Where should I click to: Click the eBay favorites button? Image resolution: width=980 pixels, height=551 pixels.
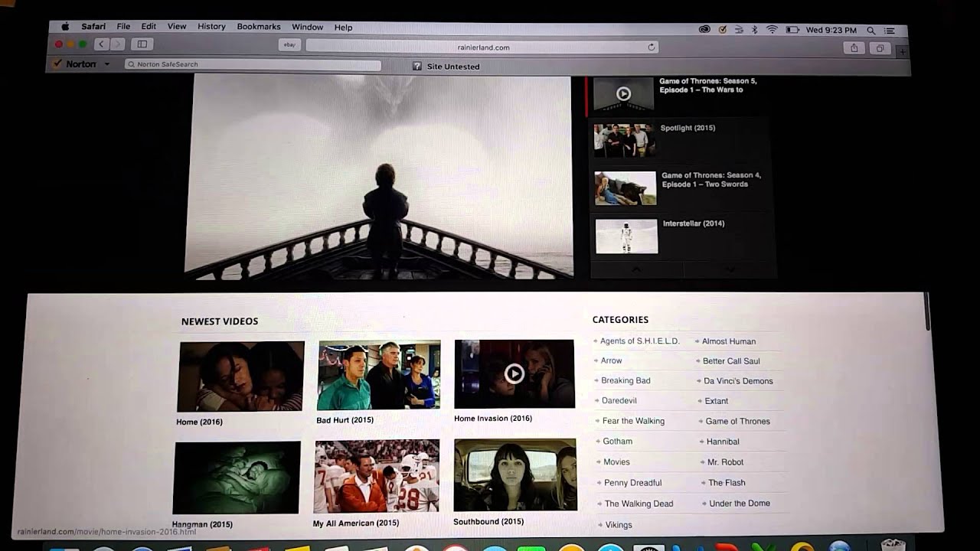click(x=289, y=45)
